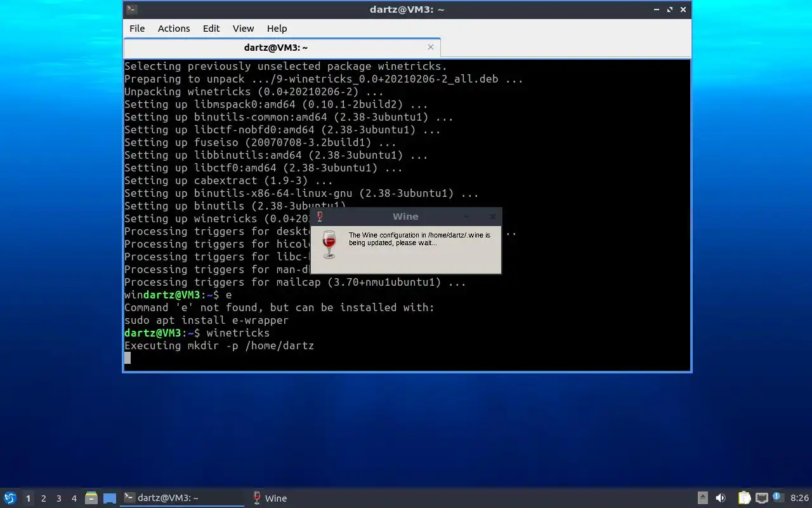Open the Edit menu
812x508 pixels.
point(211,28)
